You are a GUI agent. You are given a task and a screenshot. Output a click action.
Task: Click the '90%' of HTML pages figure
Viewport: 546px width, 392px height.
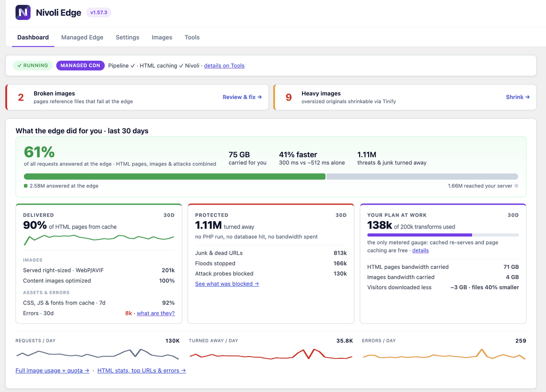click(x=35, y=225)
